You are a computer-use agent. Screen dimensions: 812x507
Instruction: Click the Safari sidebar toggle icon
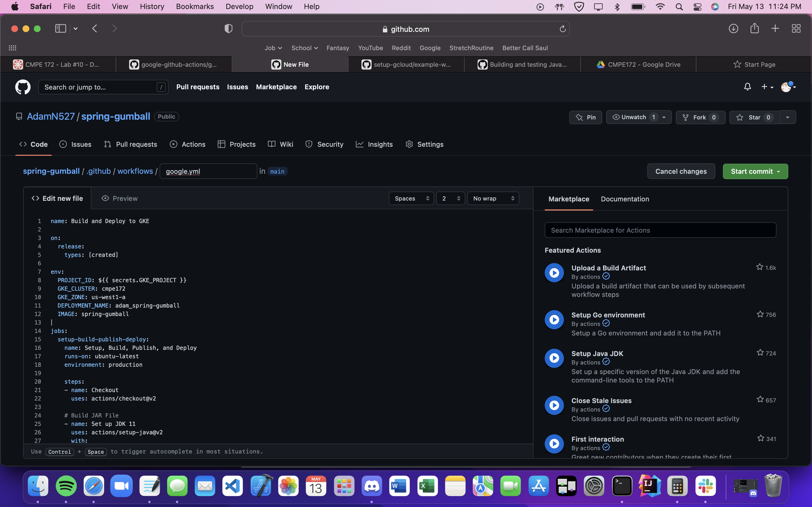pos(60,28)
